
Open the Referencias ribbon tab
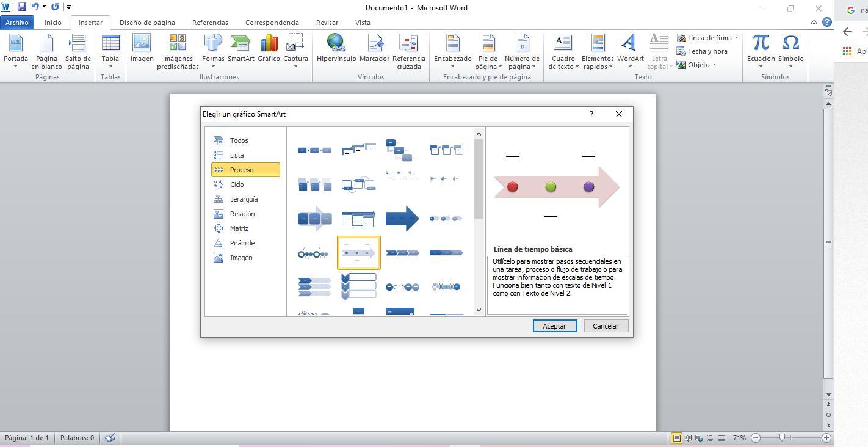coord(210,23)
